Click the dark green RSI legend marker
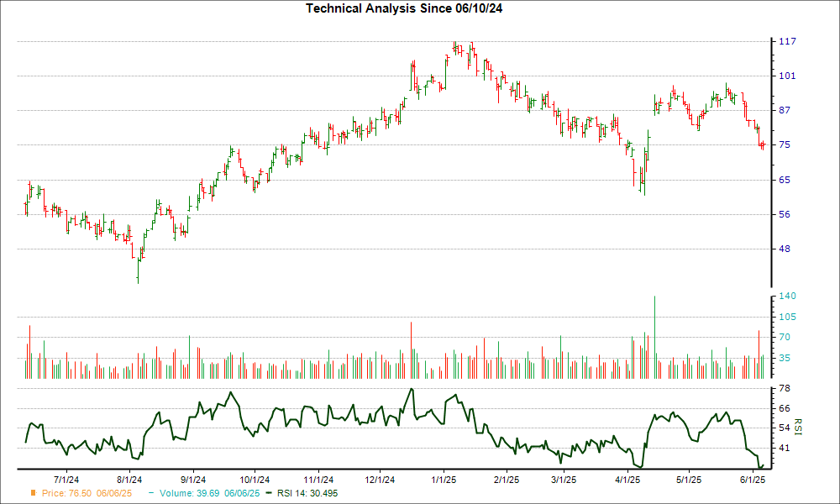 tap(270, 493)
